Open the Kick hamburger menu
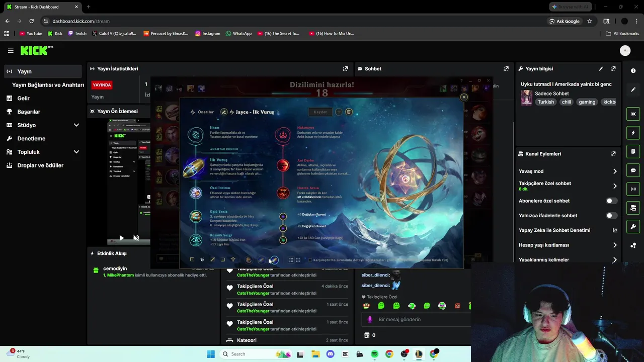 pos(11,51)
